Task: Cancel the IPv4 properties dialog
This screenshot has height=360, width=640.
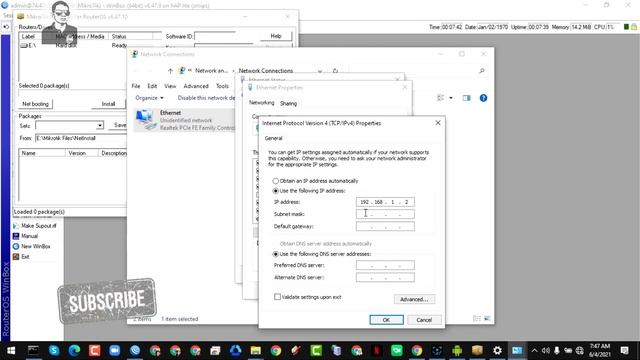Action: (424, 320)
